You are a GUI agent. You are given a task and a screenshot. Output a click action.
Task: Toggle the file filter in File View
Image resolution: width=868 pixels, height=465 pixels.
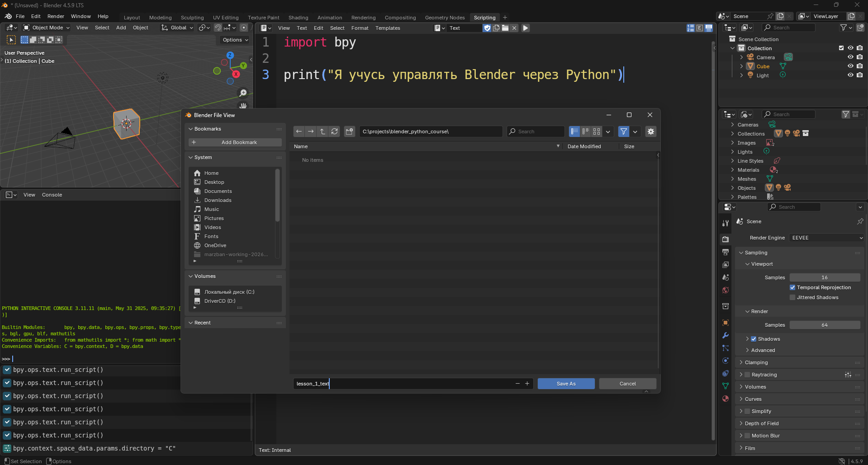point(624,132)
